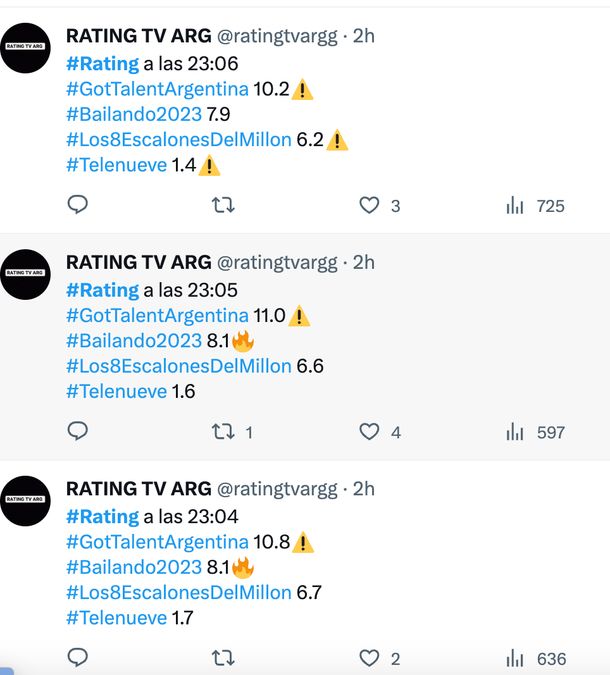Screen dimensions: 610x675
Task: View analytics of the 23:05 tweet
Action: pos(516,432)
